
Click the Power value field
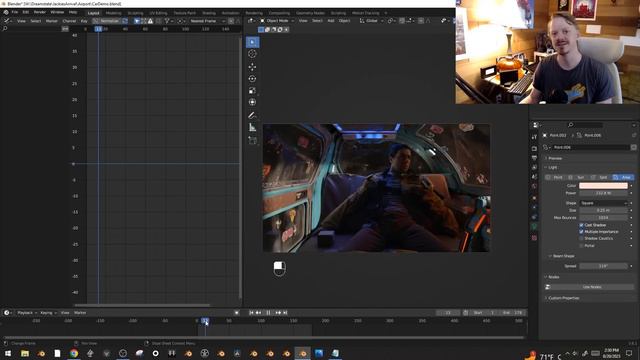603,193
